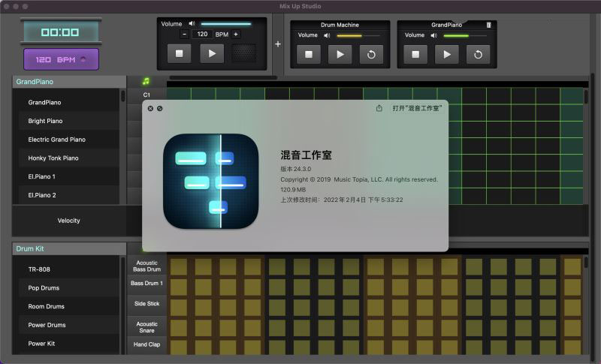The width and height of the screenshot is (601, 364).
Task: Play the master transport
Action: pos(212,53)
